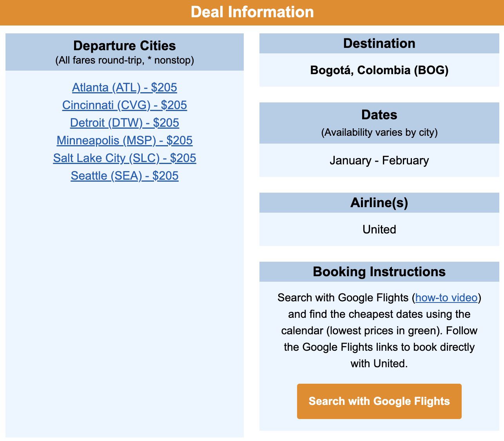Click the calendar lowest prices instruction text

pos(379,330)
